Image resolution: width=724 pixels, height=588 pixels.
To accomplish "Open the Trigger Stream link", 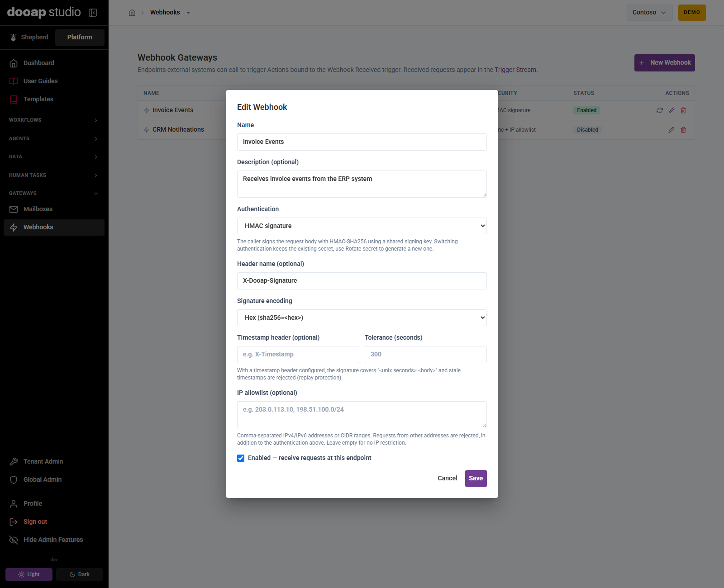I will 515,70.
